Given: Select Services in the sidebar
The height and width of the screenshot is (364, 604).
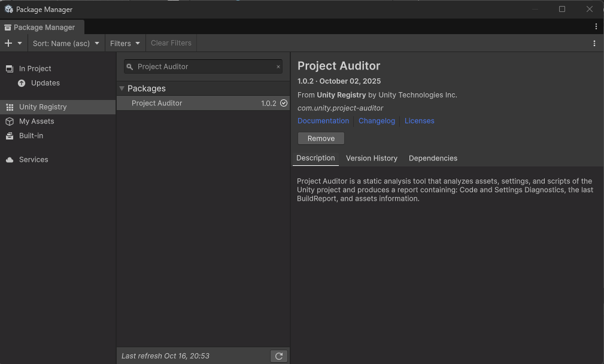Looking at the screenshot, I should coord(58,159).
